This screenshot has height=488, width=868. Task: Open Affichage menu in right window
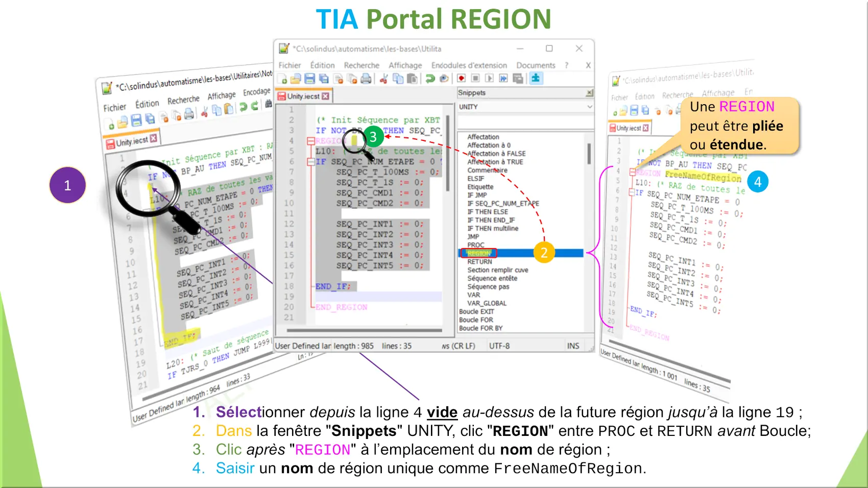(x=718, y=93)
